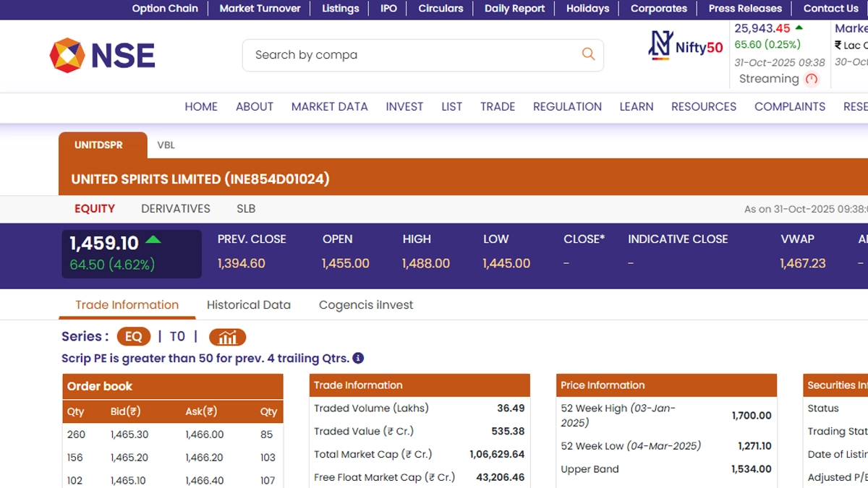Open the MARKET DATA menu

(x=329, y=106)
